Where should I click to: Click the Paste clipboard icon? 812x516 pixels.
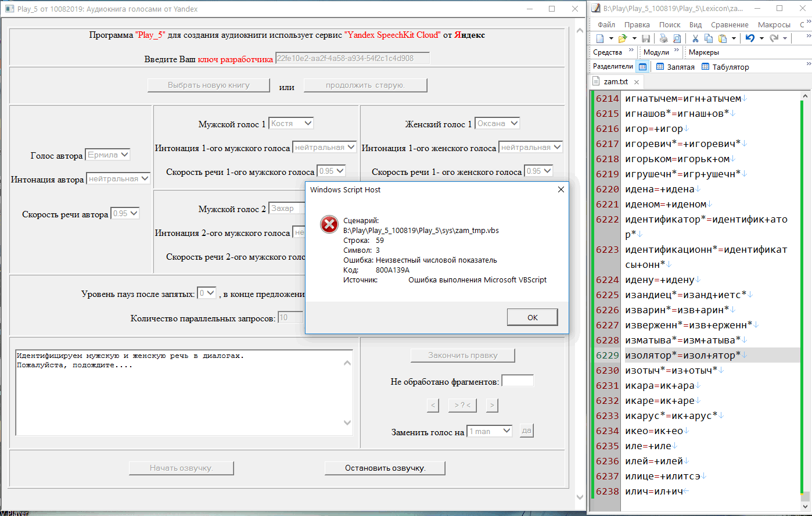[722, 38]
